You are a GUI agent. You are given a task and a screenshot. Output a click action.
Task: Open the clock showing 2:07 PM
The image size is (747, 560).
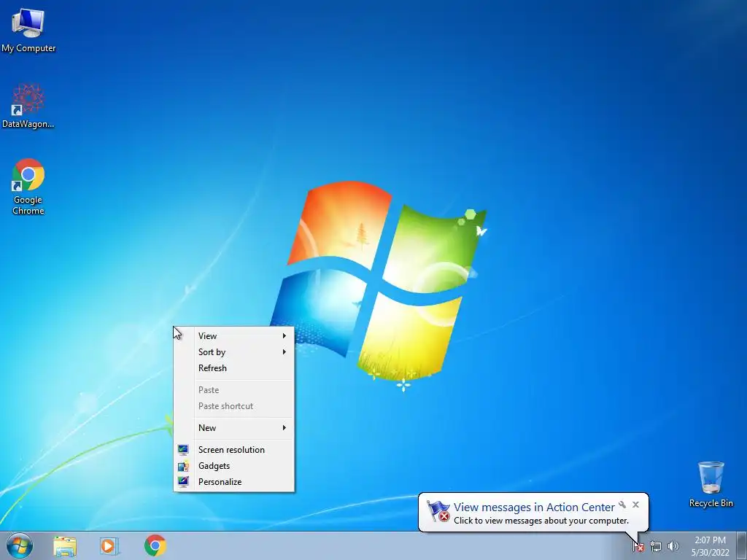pos(710,546)
